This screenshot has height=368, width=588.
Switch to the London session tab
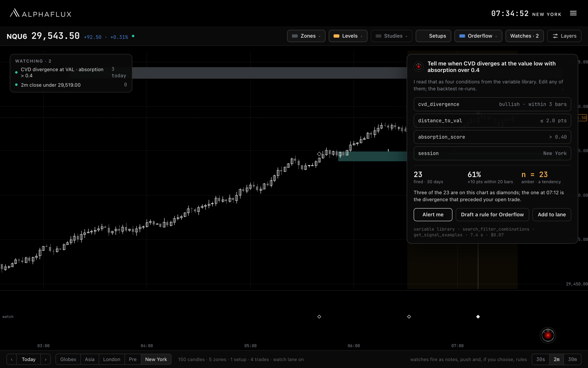point(112,359)
